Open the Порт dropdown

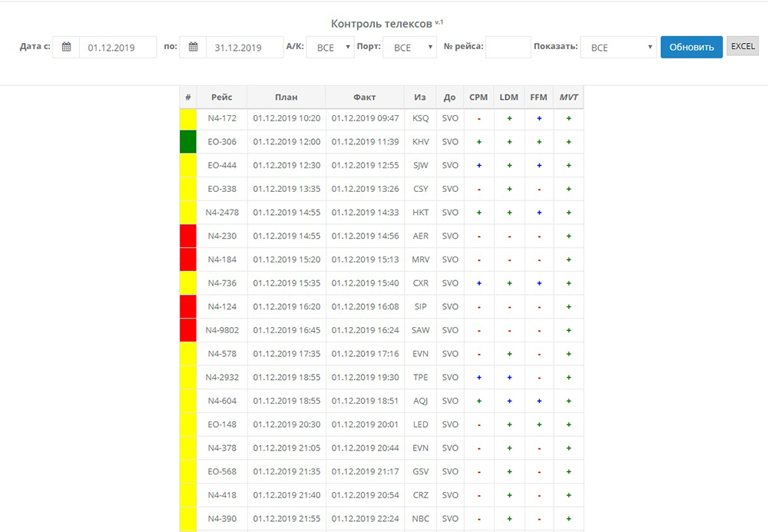(409, 47)
